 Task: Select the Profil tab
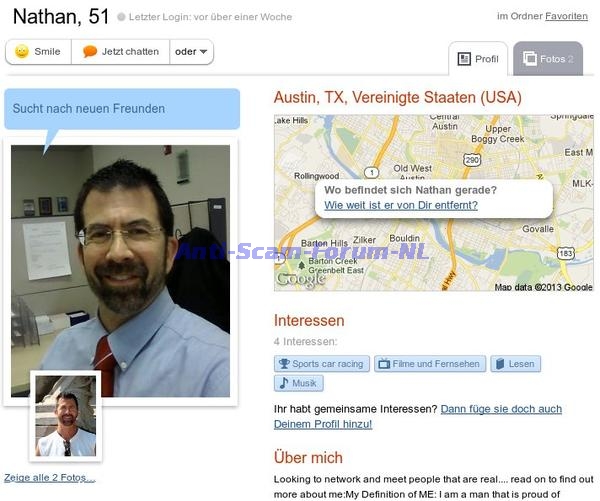click(478, 59)
